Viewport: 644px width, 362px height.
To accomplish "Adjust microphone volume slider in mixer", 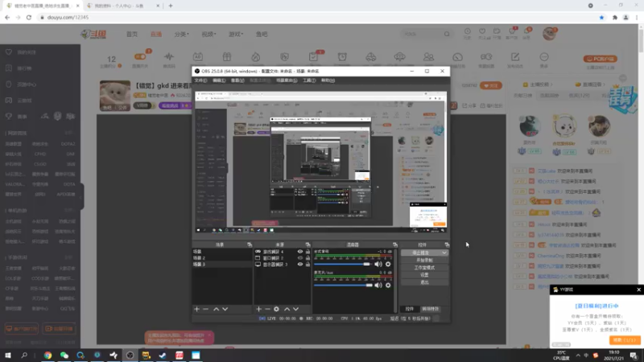I will 344,286.
